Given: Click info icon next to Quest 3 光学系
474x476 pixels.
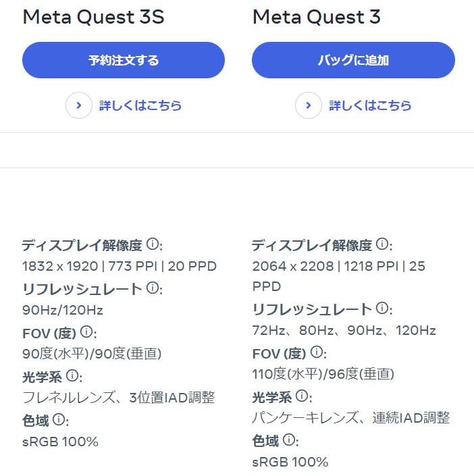Looking at the screenshot, I should (301, 396).
